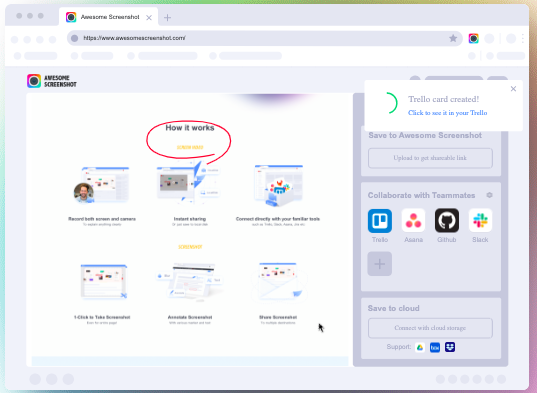537x393 pixels.
Task: Select the Github integration icon
Action: click(x=447, y=221)
